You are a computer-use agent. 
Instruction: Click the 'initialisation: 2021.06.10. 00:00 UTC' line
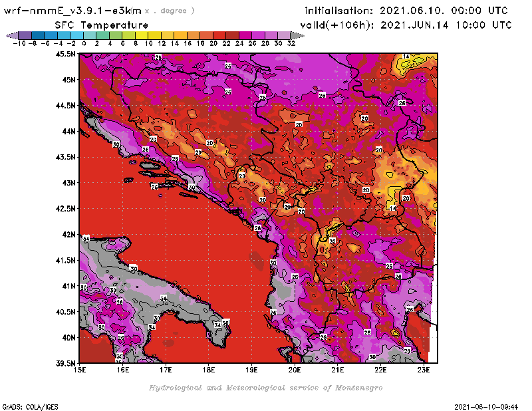(406, 11)
